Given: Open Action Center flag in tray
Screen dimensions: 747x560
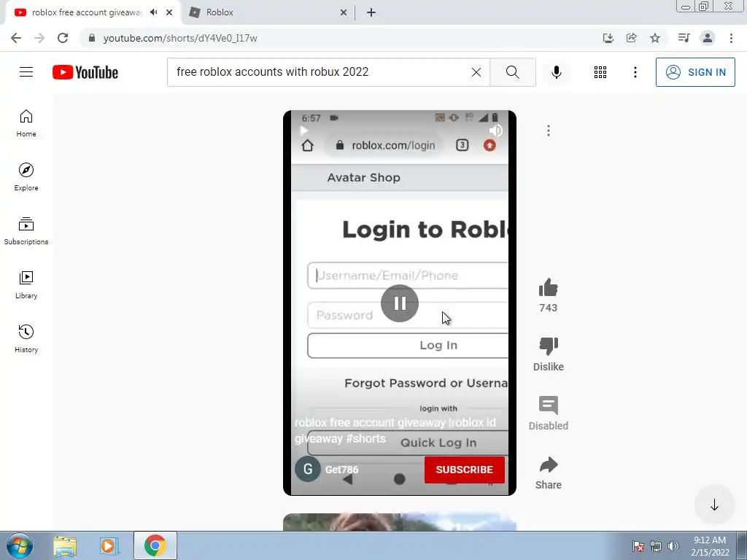Looking at the screenshot, I should tap(638, 546).
